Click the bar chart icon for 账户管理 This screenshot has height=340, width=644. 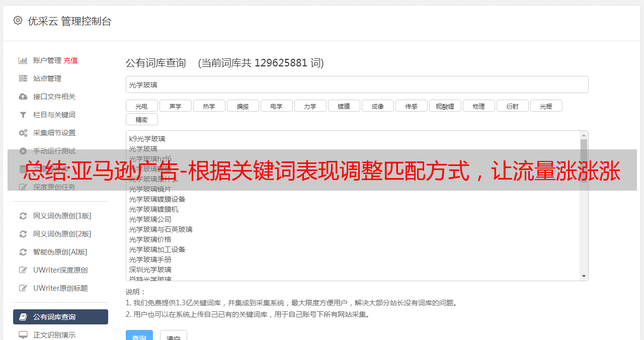pyautogui.click(x=23, y=60)
